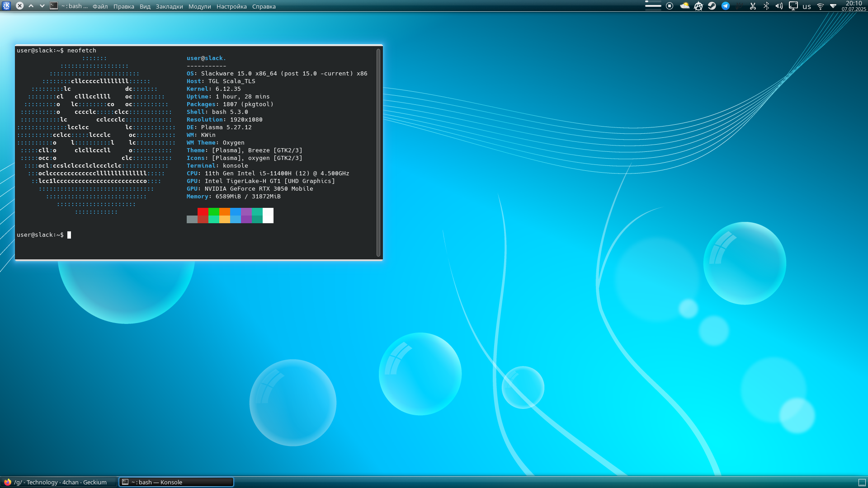Click the 'Shell: bash 5.3.0' line
The height and width of the screenshot is (488, 868).
(x=217, y=112)
